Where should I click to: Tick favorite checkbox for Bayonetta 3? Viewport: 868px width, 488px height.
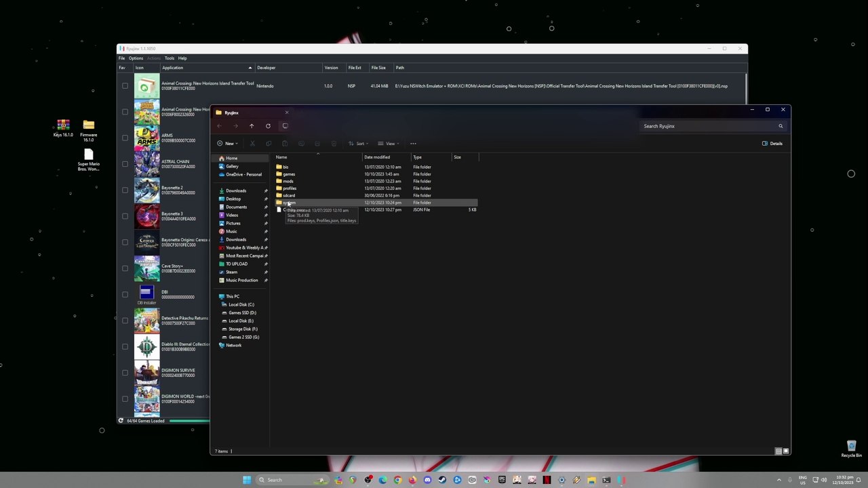[x=125, y=216]
